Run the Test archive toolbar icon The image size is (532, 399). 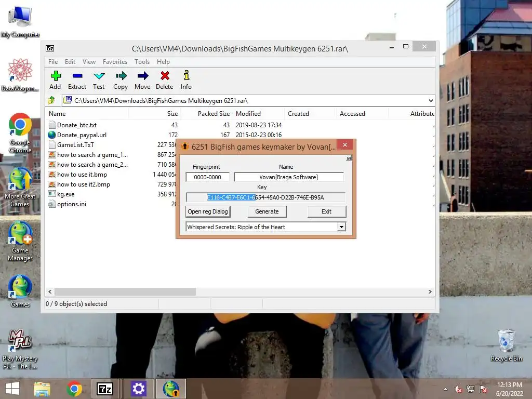99,76
